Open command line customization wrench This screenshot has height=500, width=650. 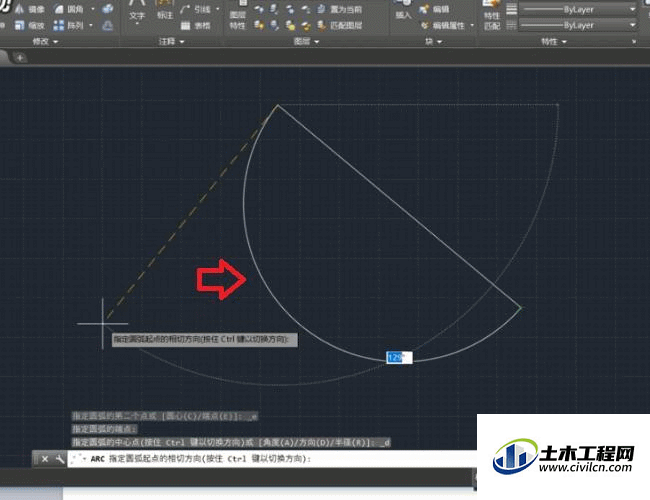[x=60, y=459]
